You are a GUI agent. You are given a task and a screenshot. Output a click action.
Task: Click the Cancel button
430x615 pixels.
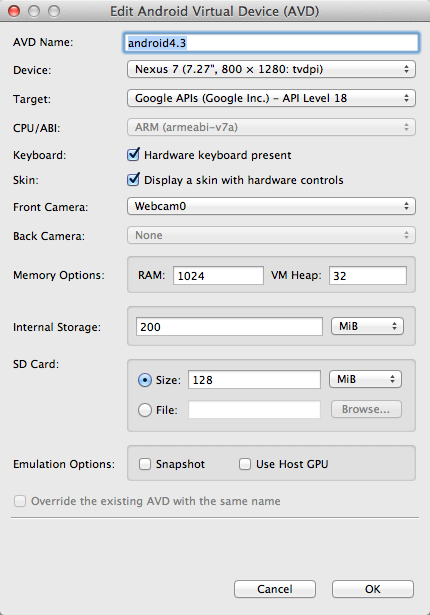[x=275, y=589]
